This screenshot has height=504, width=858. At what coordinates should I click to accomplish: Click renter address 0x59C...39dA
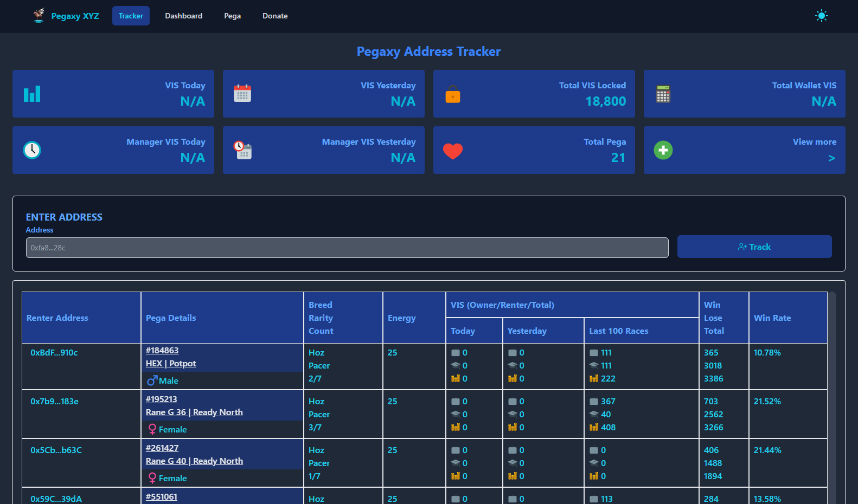click(x=56, y=499)
